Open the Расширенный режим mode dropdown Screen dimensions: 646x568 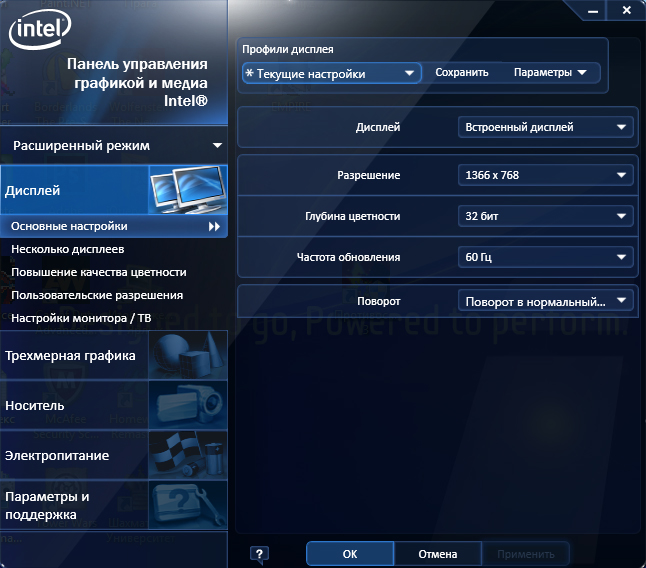pos(114,145)
